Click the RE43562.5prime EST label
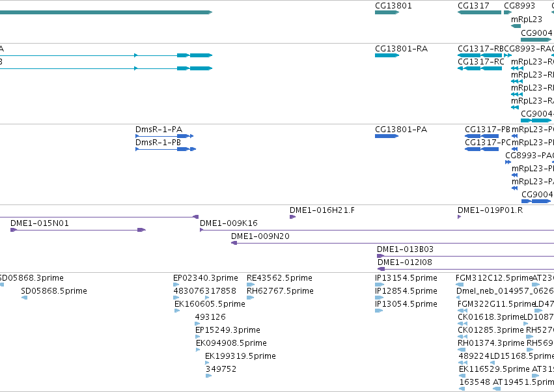The height and width of the screenshot is (392, 554). click(279, 278)
